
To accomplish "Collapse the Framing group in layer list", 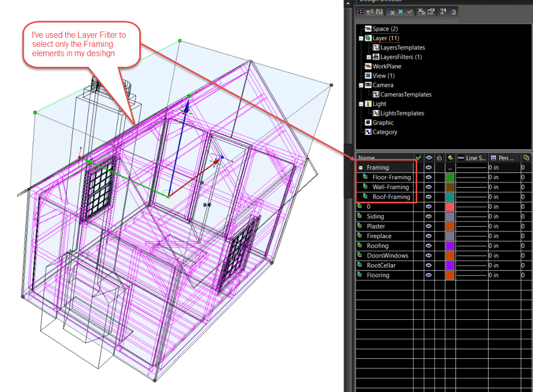I will pos(361,168).
